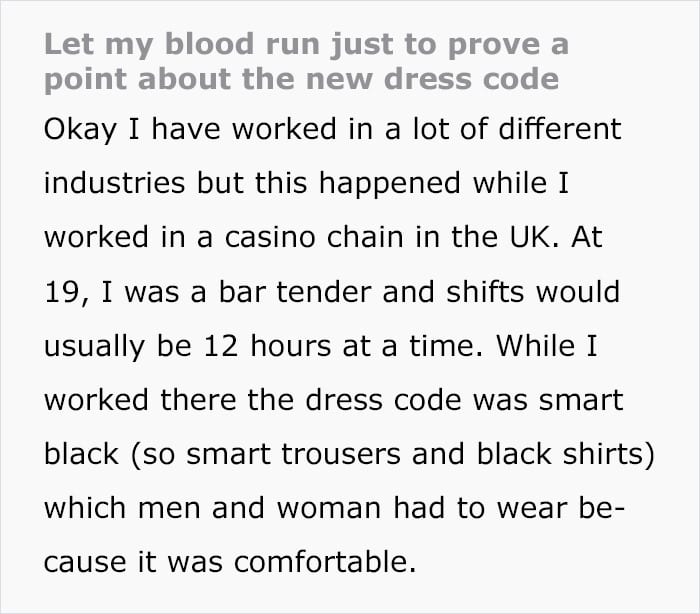Screen dimensions: 700x614
Task: Click the word "shifts" in the paragraph
Action: pos(485,292)
